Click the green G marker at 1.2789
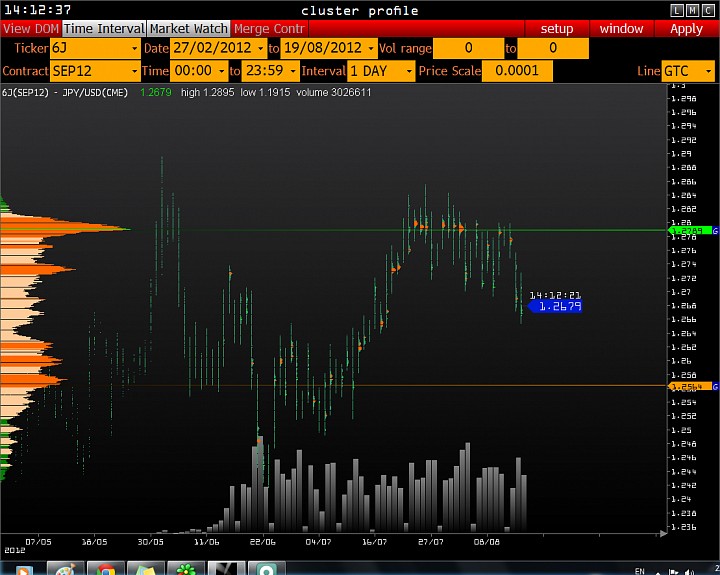The image size is (720, 575). [x=715, y=231]
